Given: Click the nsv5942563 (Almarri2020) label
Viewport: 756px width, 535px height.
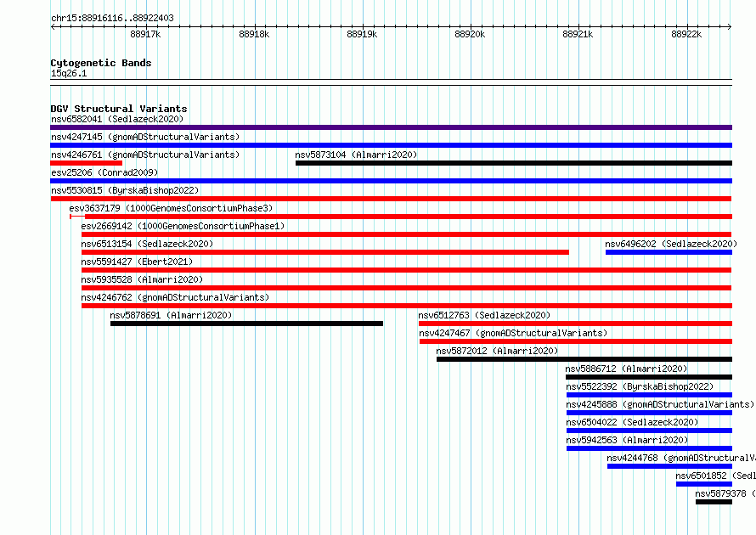Looking at the screenshot, I should (627, 440).
